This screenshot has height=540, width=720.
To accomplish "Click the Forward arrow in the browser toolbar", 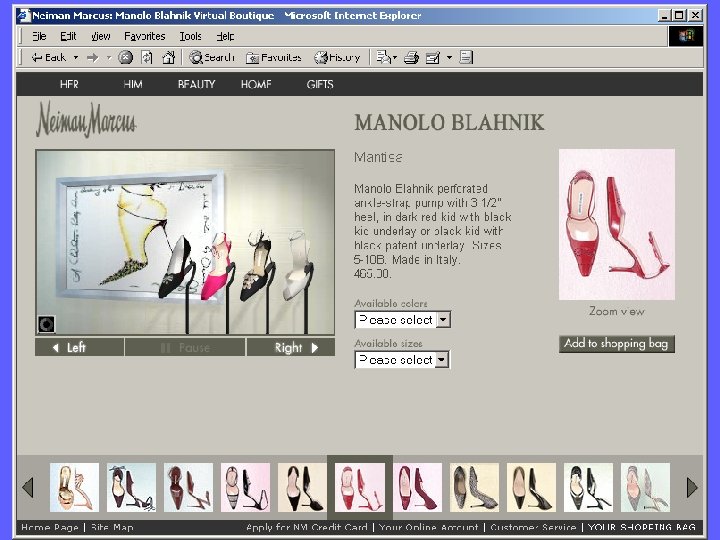I will coord(92,57).
